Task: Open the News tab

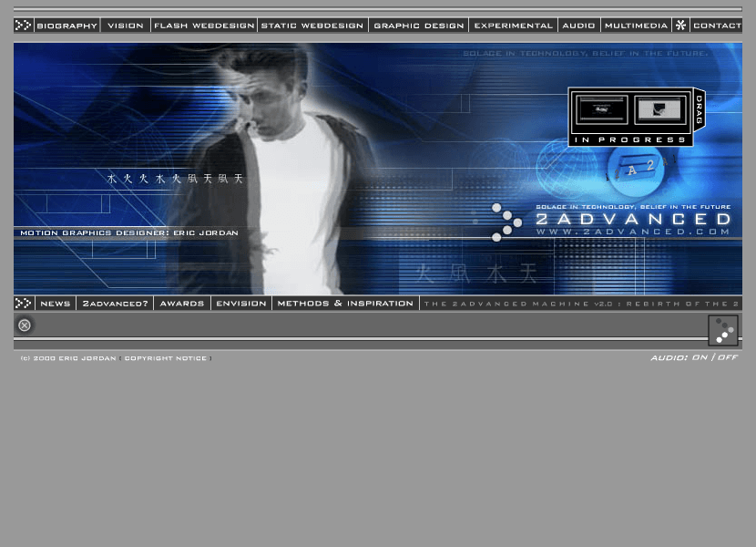Action: pyautogui.click(x=56, y=304)
